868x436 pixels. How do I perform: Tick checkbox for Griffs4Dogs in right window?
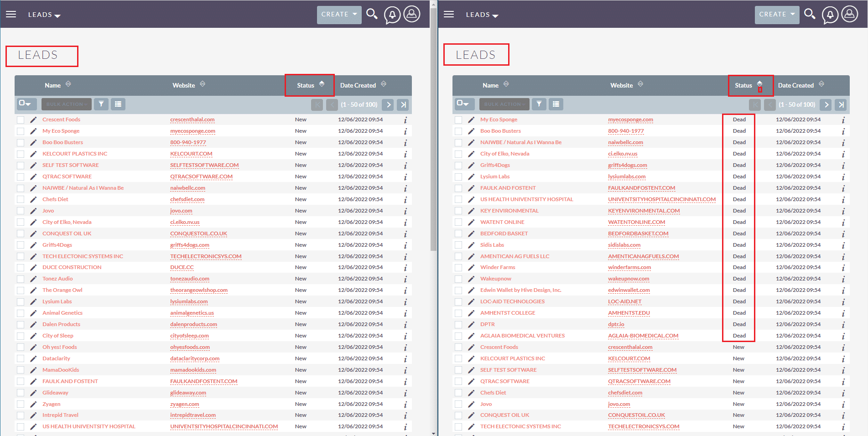[458, 166]
